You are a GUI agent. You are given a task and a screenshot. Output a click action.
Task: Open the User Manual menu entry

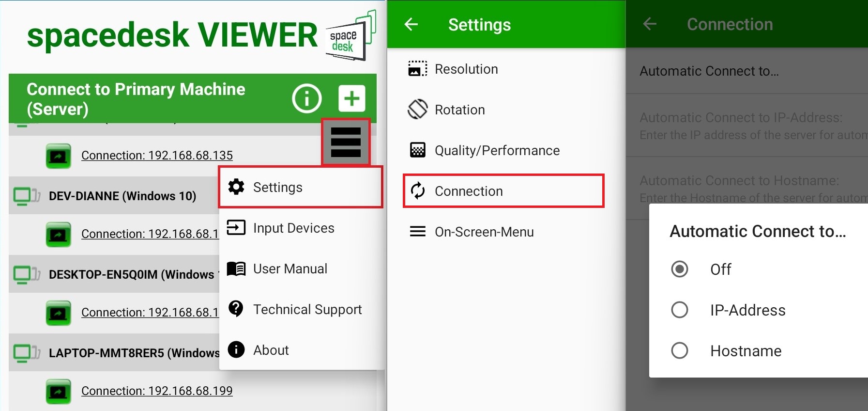(301, 269)
